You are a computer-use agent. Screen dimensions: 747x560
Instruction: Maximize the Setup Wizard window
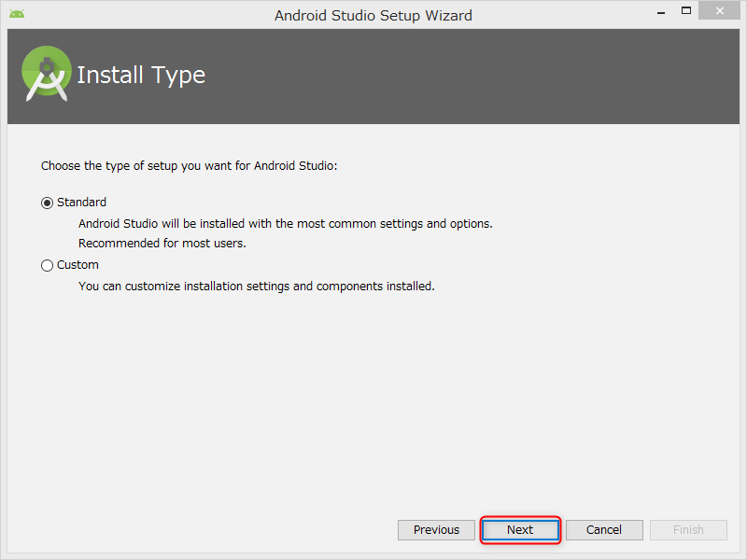[686, 11]
